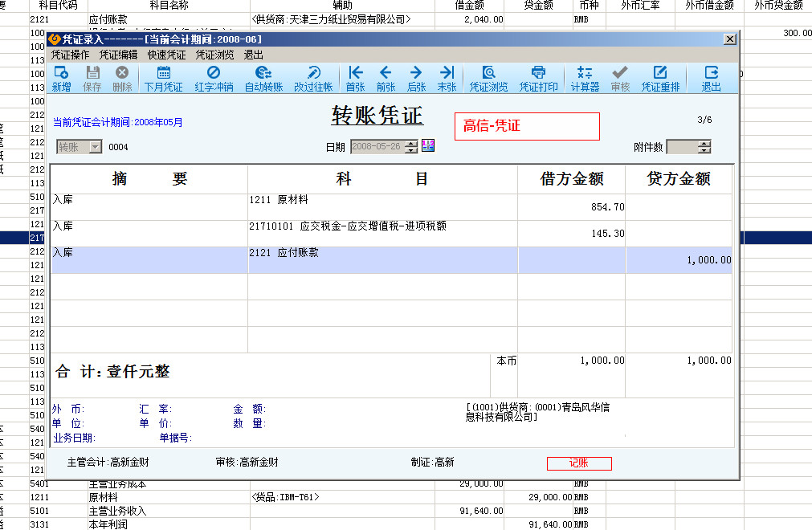
Task: Open the calendar picker beside the date
Action: [428, 146]
